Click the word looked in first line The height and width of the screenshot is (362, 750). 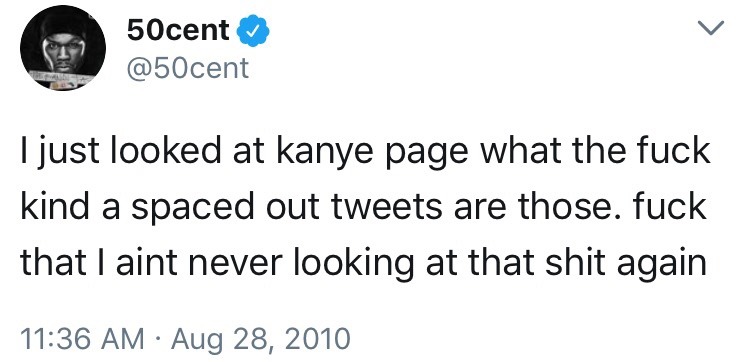click(x=167, y=152)
